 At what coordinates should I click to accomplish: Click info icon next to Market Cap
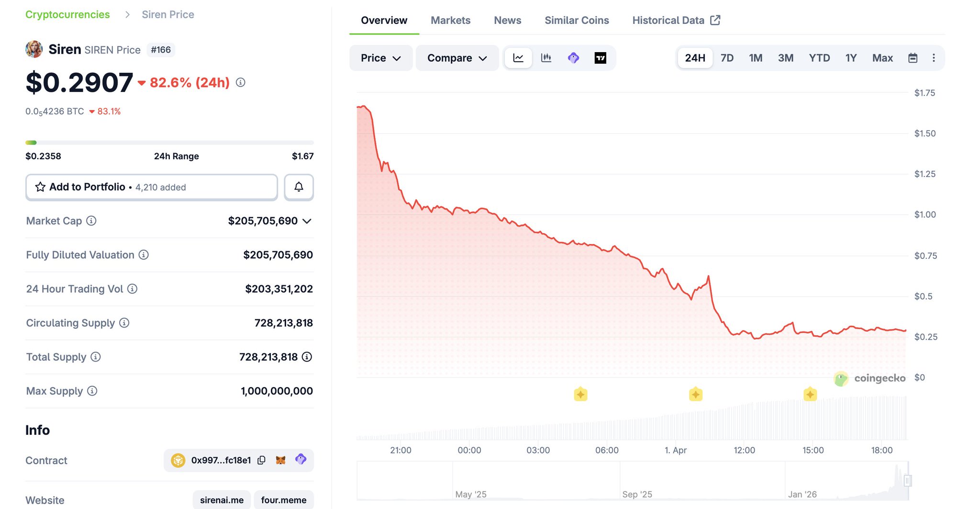coord(91,221)
